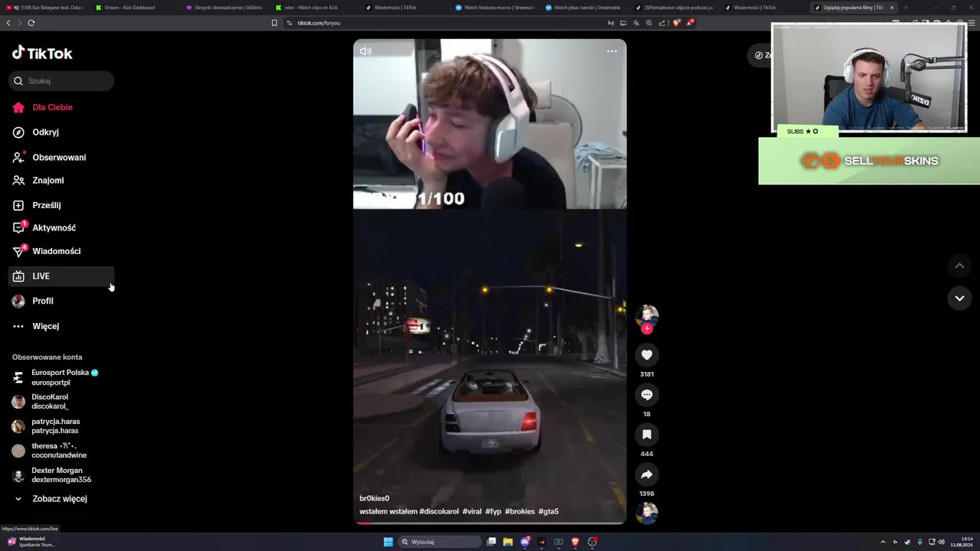Open the LIVE section

[61, 276]
